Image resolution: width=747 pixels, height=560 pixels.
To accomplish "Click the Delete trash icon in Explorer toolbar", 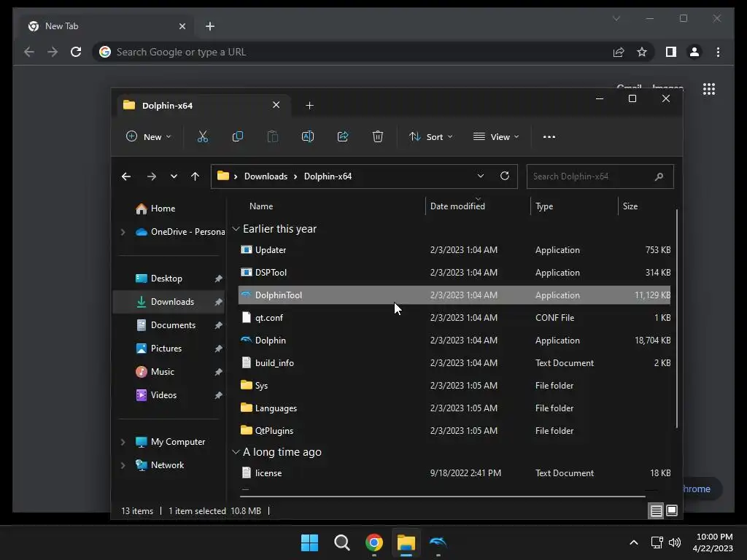I will 378,136.
